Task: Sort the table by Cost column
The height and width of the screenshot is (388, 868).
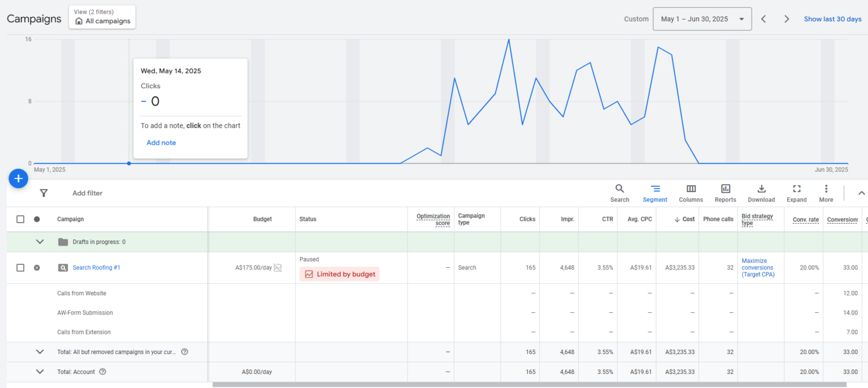Action: [x=685, y=219]
